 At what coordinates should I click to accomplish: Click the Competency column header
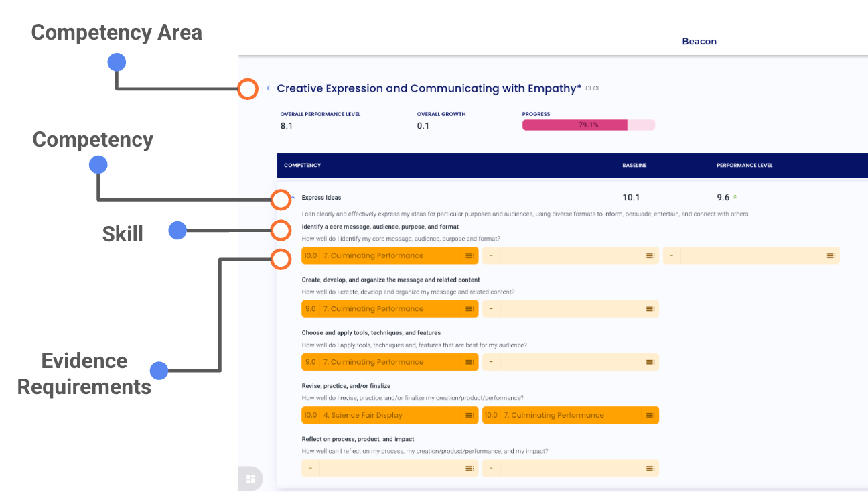302,166
